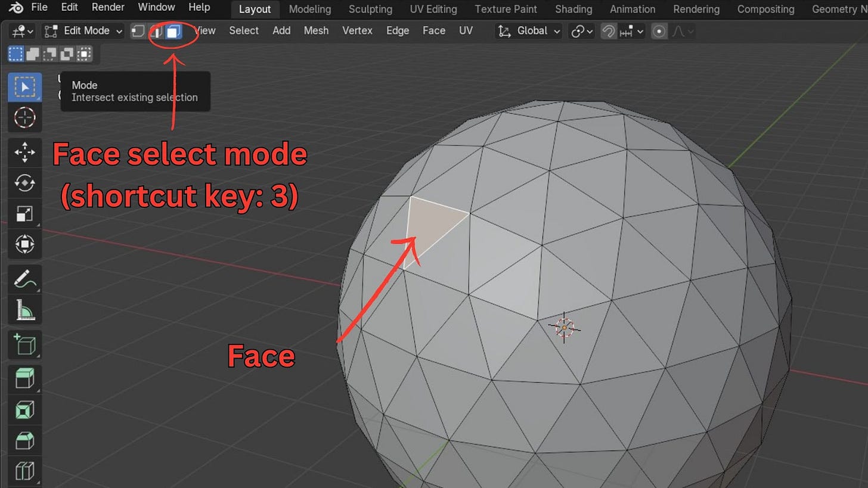Switch to the Layout workspace tab
The height and width of the screenshot is (488, 868).
[x=255, y=9]
